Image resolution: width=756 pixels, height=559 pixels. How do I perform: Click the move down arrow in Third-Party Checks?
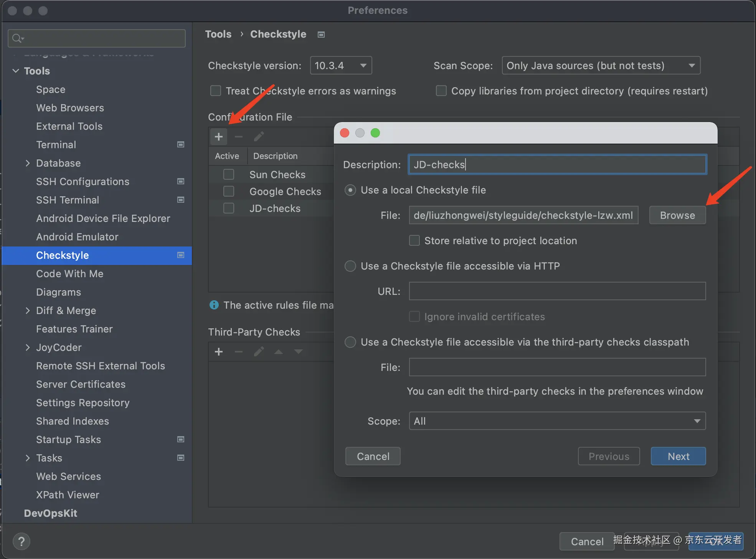click(x=299, y=352)
